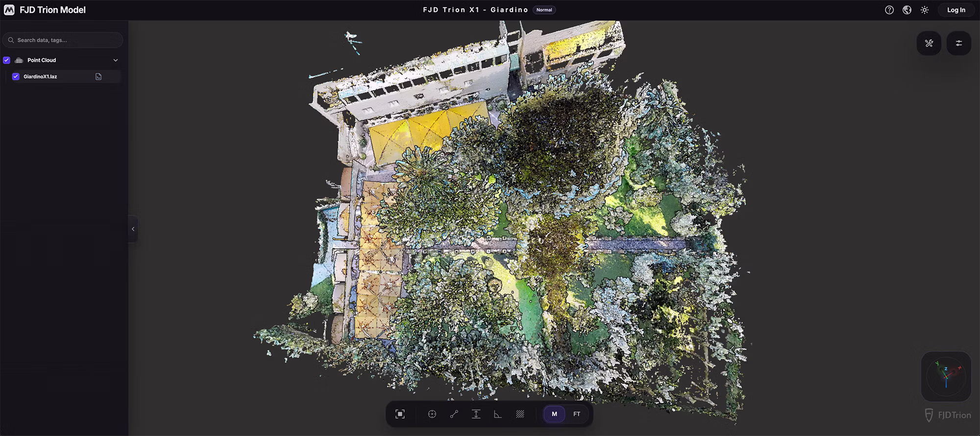
Task: Uncheck the GiardinoX1.laz layer checkbox
Action: (16, 76)
